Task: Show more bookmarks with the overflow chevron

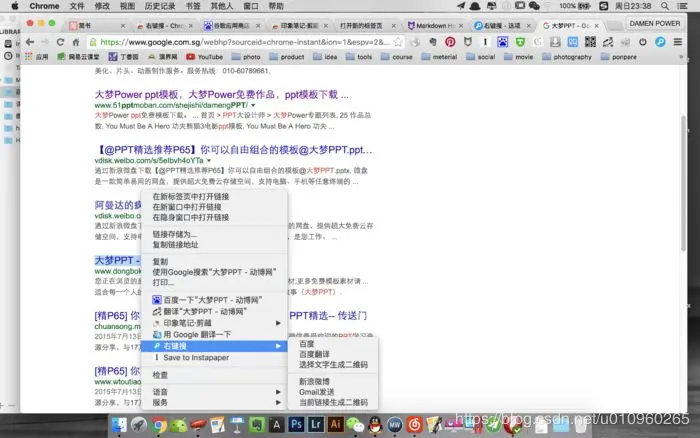Action: point(681,57)
